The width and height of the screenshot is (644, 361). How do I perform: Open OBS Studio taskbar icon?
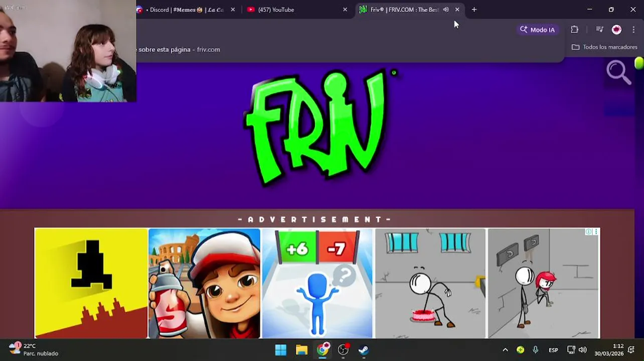343,350
